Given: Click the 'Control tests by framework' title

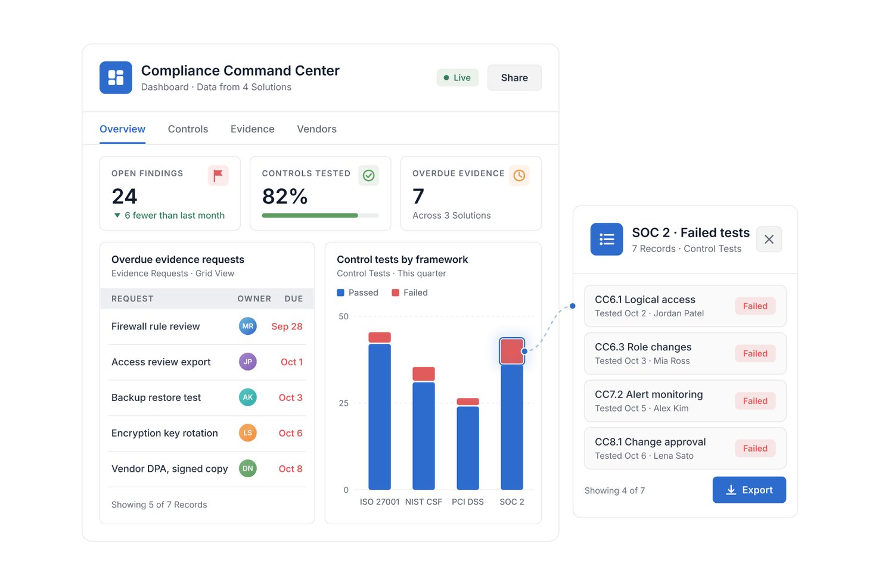Looking at the screenshot, I should pyautogui.click(x=402, y=260).
